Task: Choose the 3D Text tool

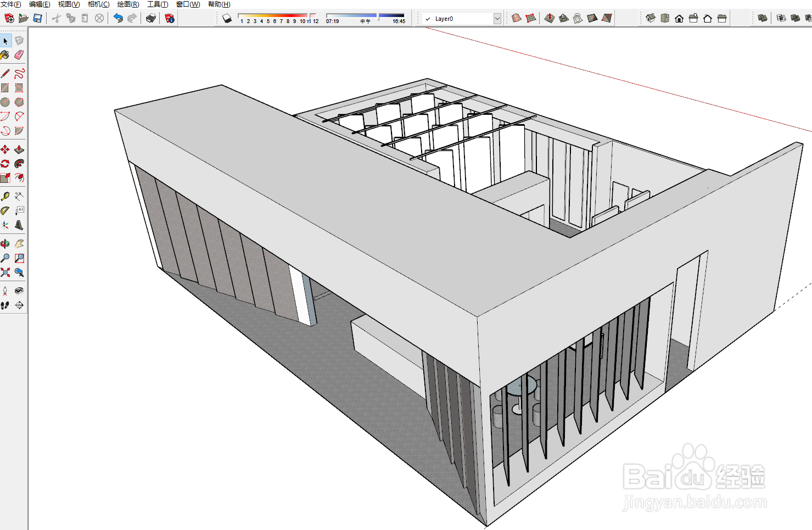Action: [19, 225]
